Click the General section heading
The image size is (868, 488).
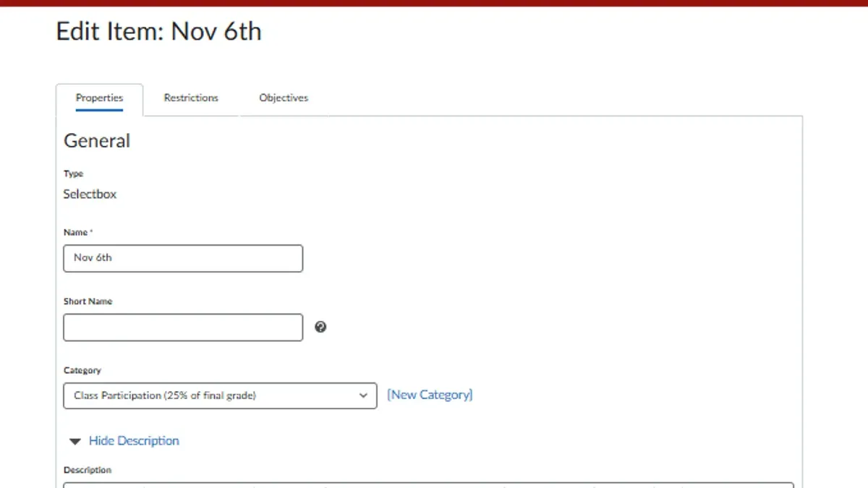(97, 140)
